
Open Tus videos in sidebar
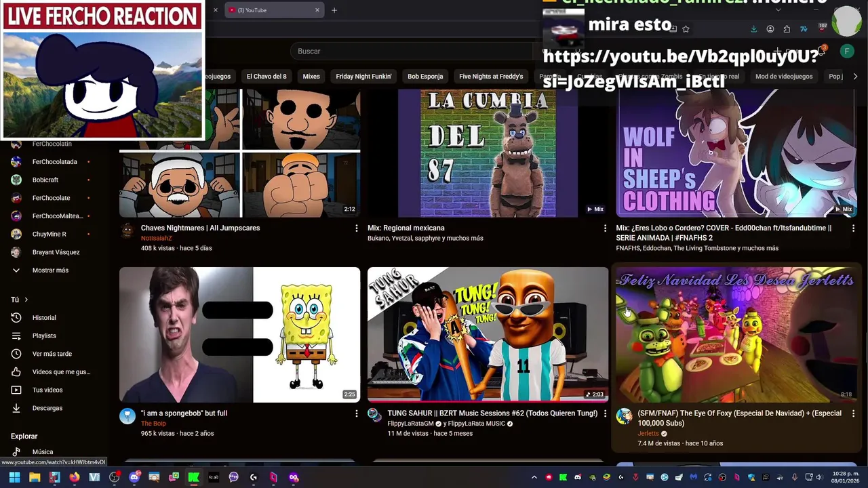pos(47,390)
